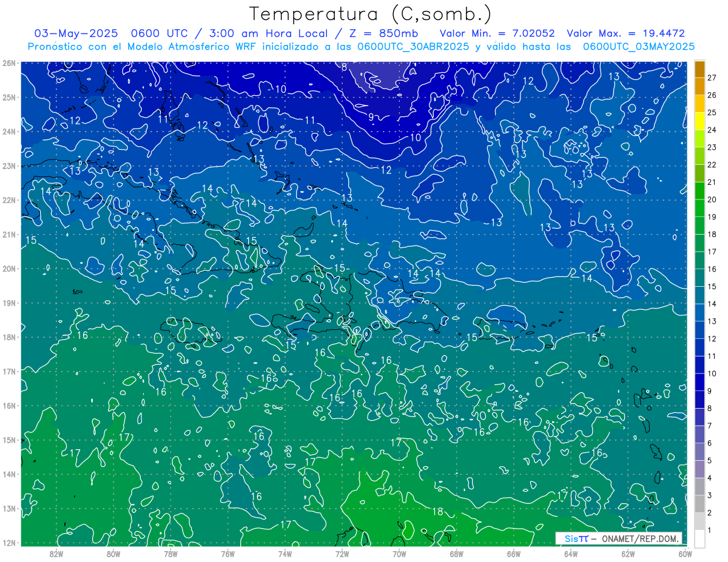This screenshot has width=728, height=562.
Task: Click the color scale label 23
Action: coord(712,147)
